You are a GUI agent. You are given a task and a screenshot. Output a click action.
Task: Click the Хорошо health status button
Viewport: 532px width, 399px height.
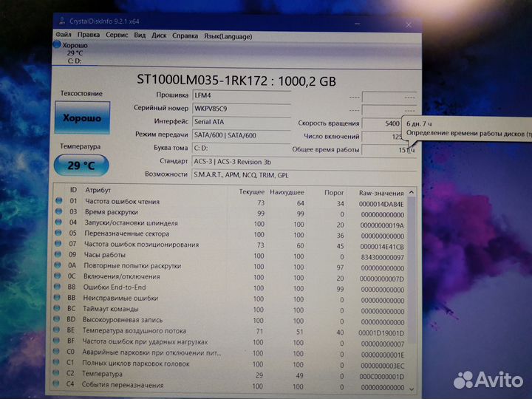[x=83, y=117]
